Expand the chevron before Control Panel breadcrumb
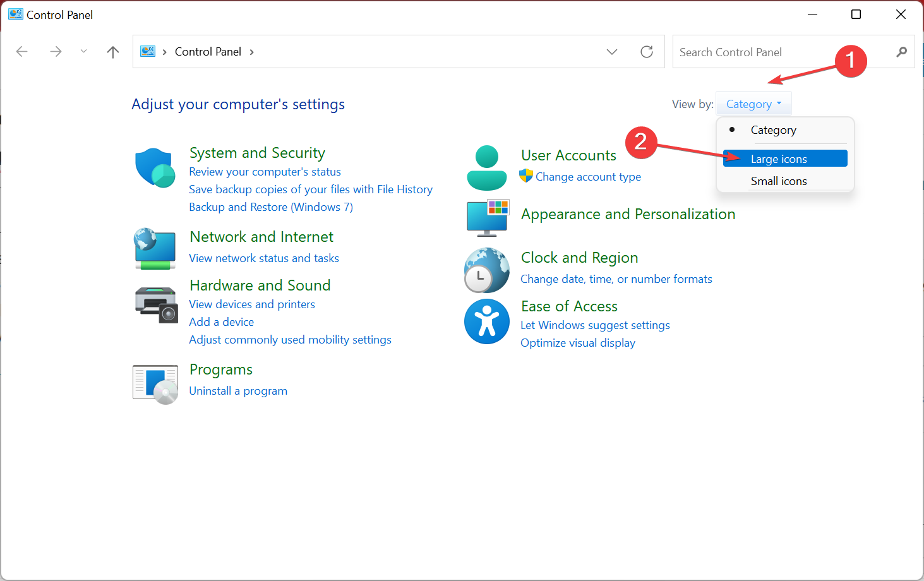 (x=165, y=52)
